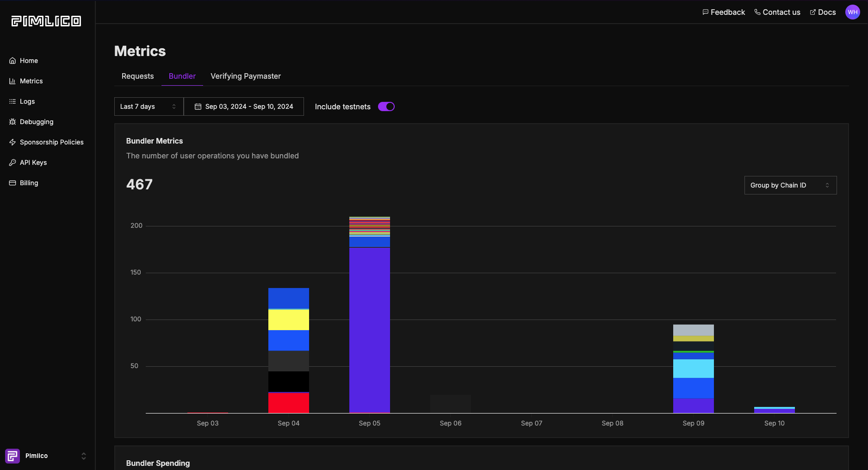868x470 pixels.
Task: Click the Sep 05 axis label
Action: (x=370, y=423)
